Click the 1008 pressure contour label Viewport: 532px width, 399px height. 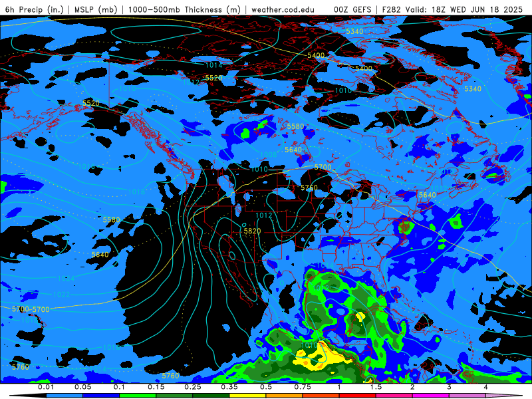click(268, 155)
